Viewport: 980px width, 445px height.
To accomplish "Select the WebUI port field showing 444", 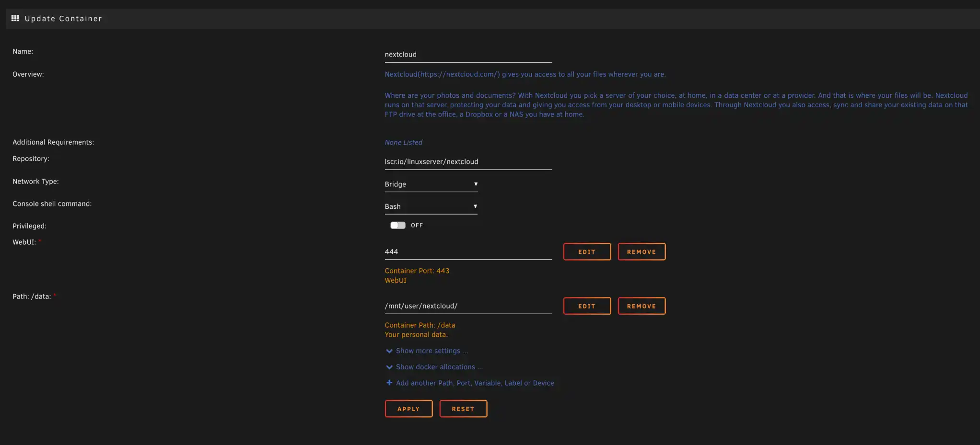I will (x=467, y=252).
